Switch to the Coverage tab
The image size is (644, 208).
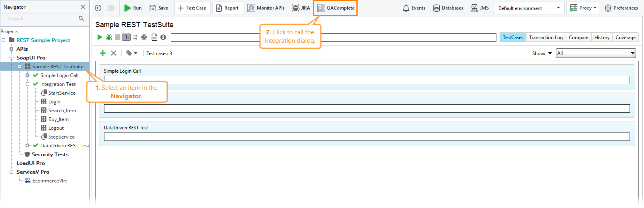626,37
